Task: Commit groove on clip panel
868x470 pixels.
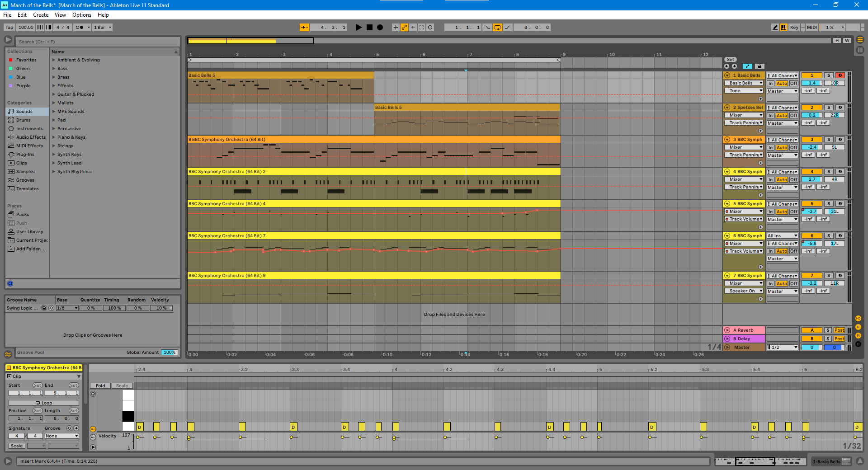Action: 76,428
